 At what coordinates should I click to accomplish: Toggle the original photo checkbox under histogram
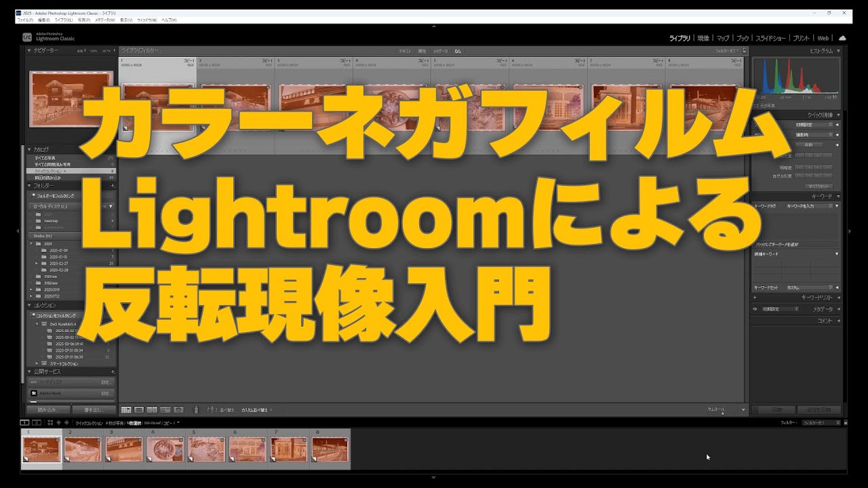[x=757, y=106]
